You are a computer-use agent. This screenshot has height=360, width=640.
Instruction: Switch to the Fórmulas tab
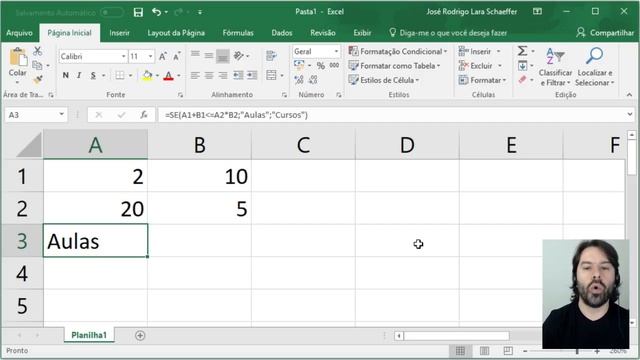click(238, 33)
